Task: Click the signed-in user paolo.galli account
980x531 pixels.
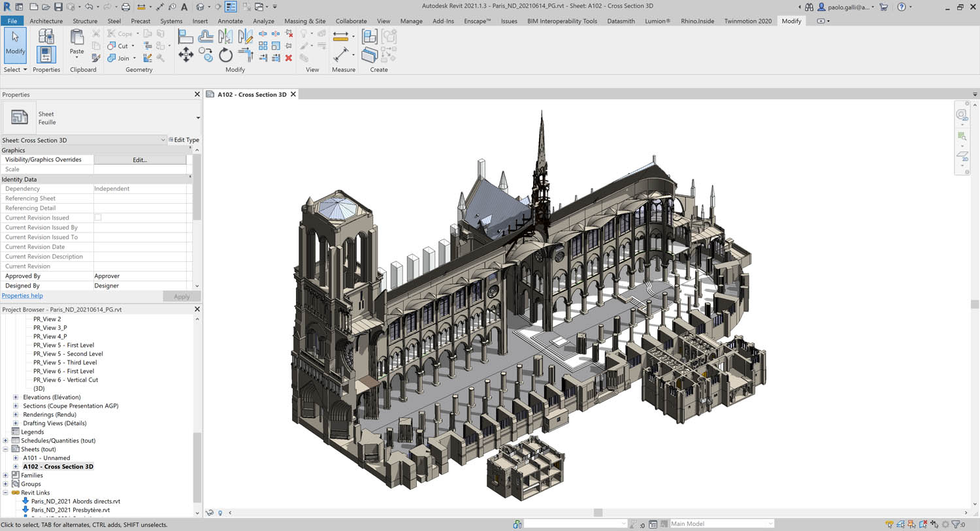Action: (846, 7)
